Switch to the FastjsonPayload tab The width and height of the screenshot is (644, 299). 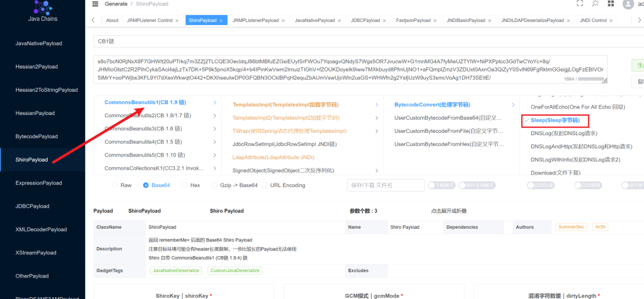(413, 20)
